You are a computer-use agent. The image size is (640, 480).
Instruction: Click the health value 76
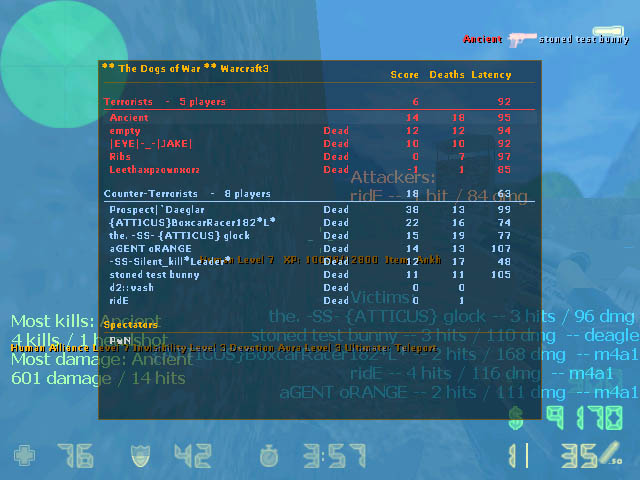point(76,456)
